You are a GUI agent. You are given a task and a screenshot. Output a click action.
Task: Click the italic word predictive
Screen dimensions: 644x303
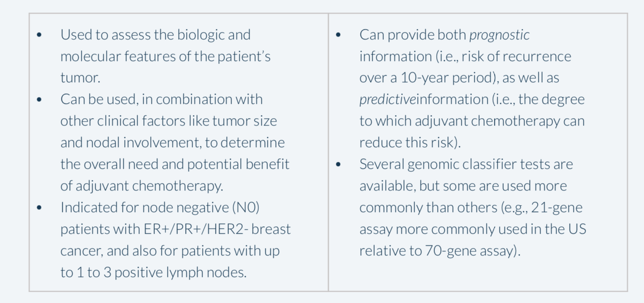click(387, 100)
